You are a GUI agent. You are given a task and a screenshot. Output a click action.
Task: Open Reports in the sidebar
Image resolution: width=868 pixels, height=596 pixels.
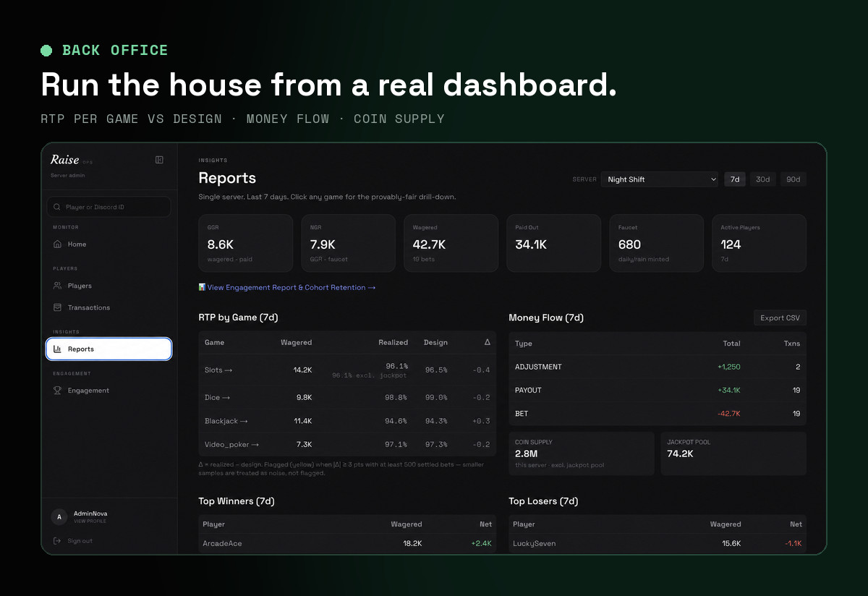[109, 349]
